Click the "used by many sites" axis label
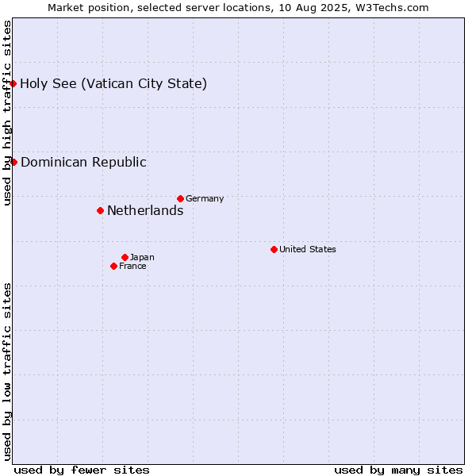Image resolution: width=476 pixels, height=476 pixels. point(398,470)
